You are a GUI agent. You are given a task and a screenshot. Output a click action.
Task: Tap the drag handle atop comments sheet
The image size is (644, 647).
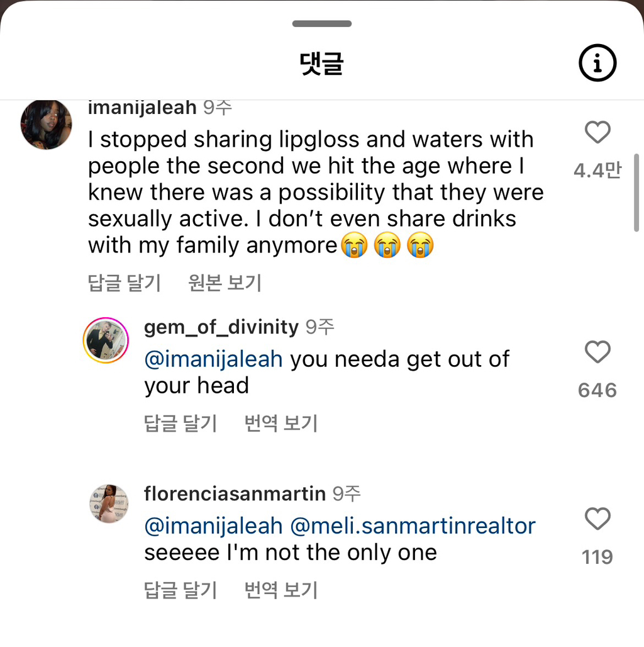pos(322,24)
